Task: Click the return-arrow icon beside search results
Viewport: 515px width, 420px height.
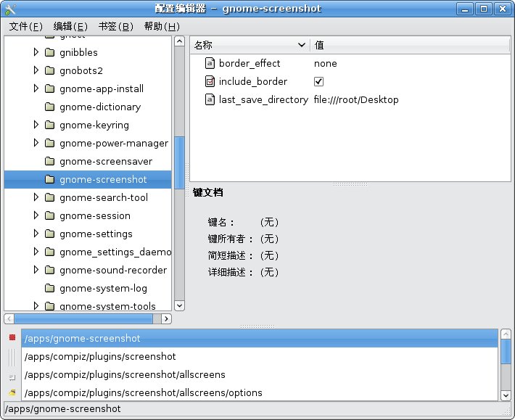Action: point(12,378)
